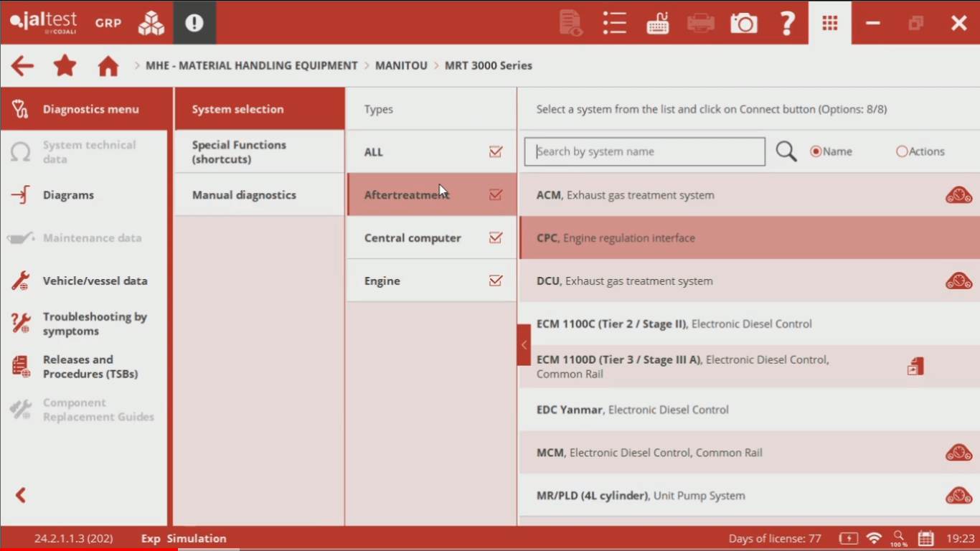Screen dimensions: 980x551
Task: Click the home icon in the breadcrumb bar
Action: (108, 66)
